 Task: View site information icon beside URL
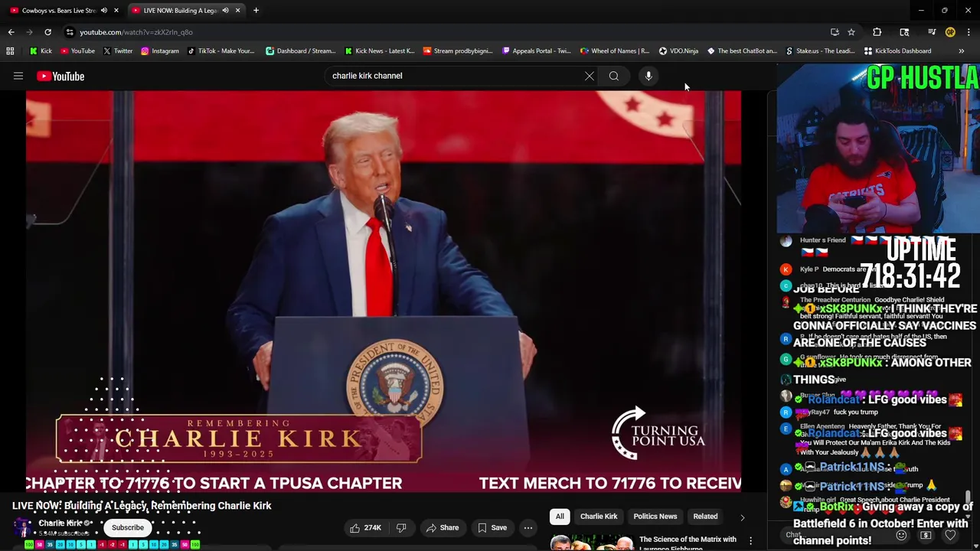click(70, 32)
